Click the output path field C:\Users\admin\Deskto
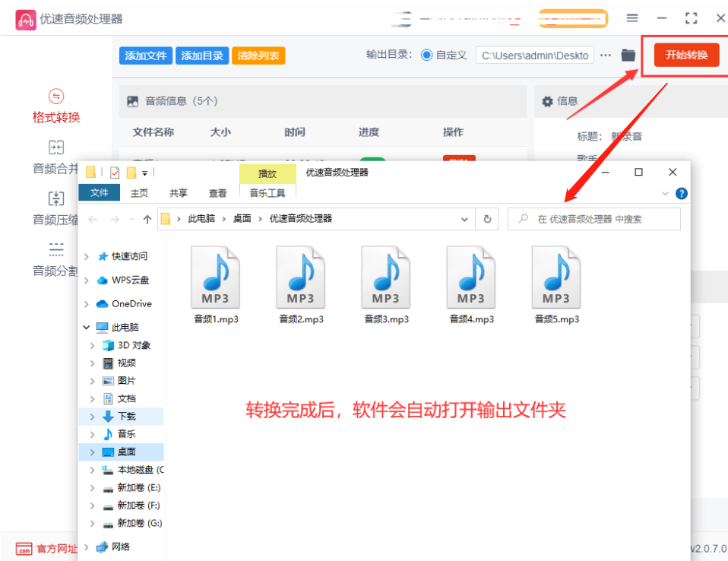 point(534,55)
